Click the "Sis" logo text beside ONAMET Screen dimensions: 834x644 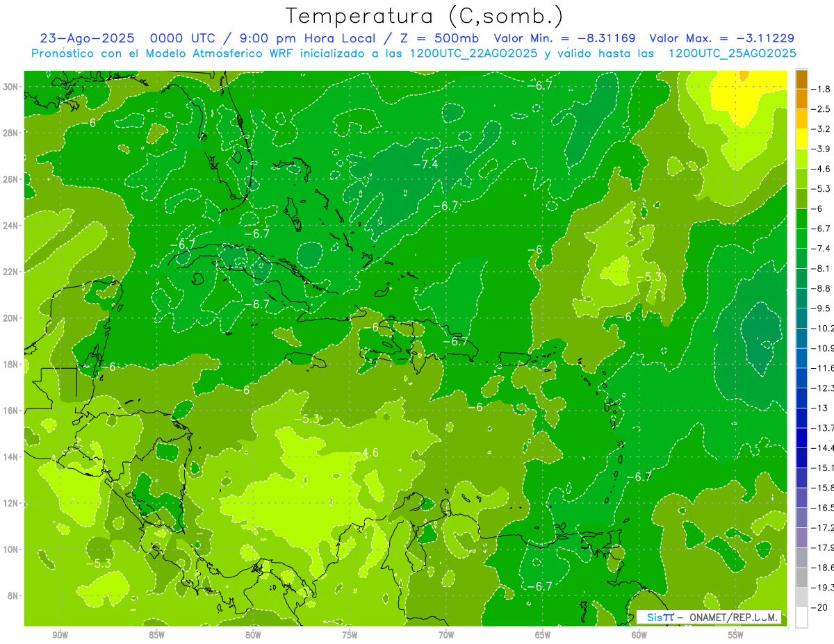tap(654, 617)
